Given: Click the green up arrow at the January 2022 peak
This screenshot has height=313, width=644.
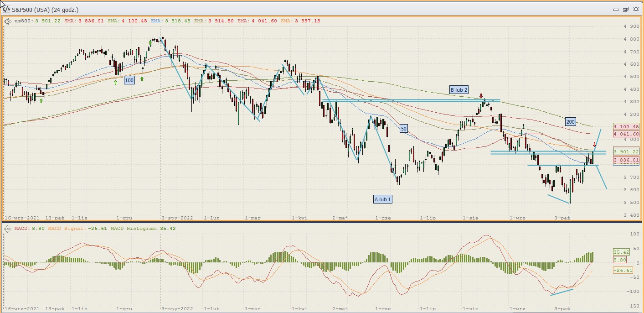Looking at the screenshot, I should pos(150,42).
